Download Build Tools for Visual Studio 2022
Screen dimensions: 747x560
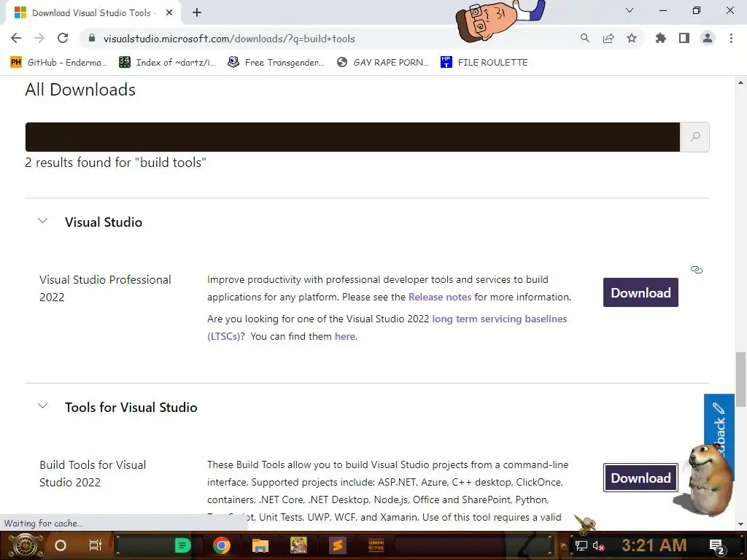coord(640,478)
